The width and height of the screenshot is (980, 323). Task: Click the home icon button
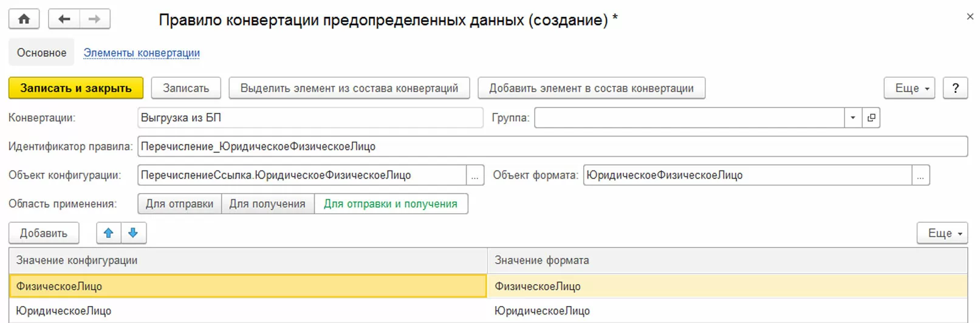tap(24, 19)
